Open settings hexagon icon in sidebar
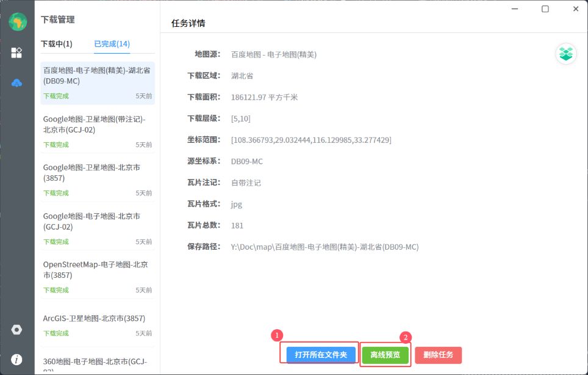The width and height of the screenshot is (588, 375). click(x=16, y=330)
